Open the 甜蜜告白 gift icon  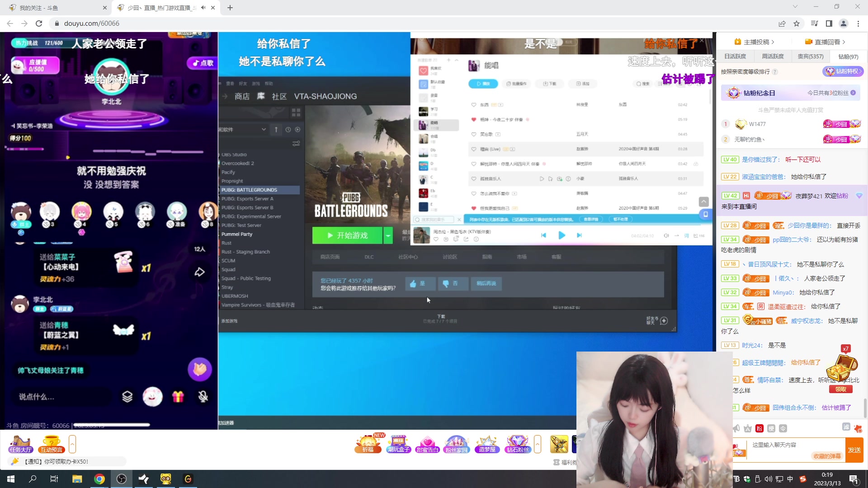[427, 444]
